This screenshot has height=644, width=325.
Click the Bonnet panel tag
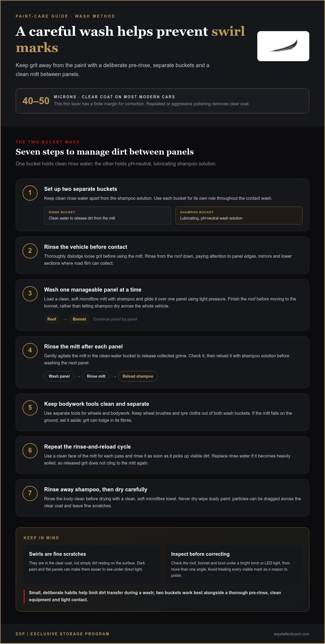pyautogui.click(x=79, y=319)
